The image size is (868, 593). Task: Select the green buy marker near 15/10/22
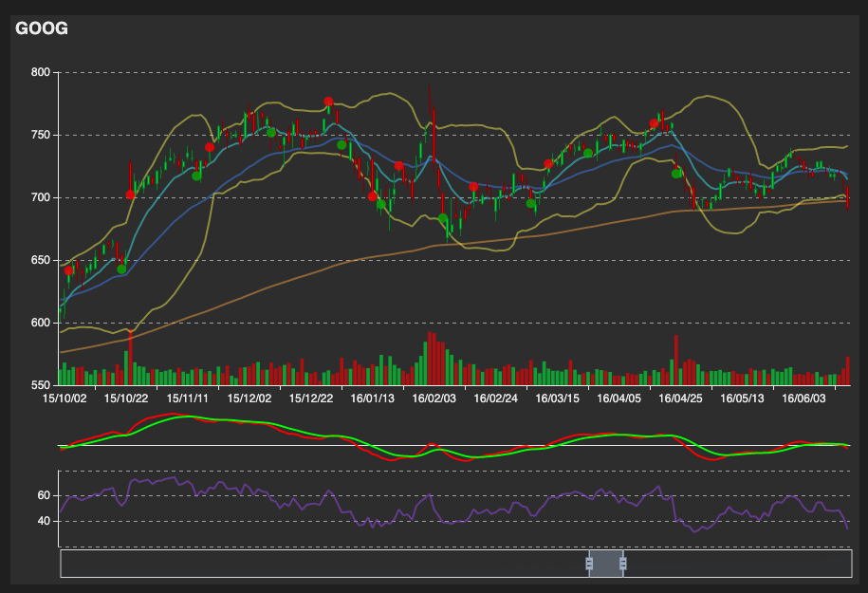[x=122, y=268]
